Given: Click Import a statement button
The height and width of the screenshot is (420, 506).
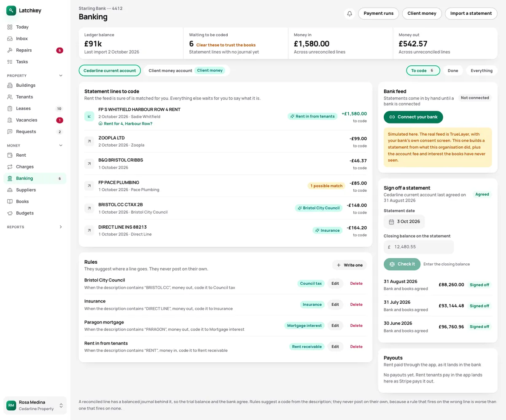Looking at the screenshot, I should point(471,13).
